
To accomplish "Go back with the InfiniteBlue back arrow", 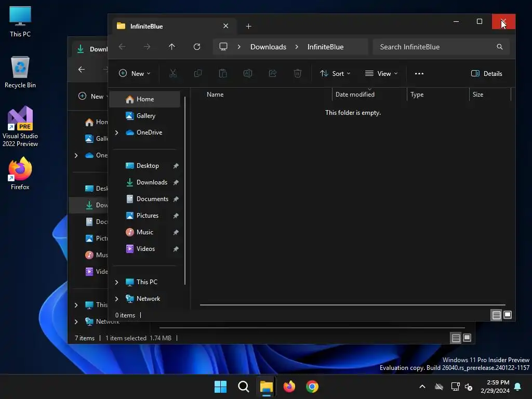I will click(122, 46).
